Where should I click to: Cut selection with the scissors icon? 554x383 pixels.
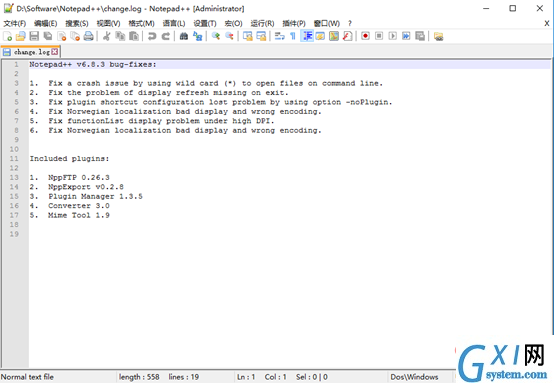pos(106,36)
